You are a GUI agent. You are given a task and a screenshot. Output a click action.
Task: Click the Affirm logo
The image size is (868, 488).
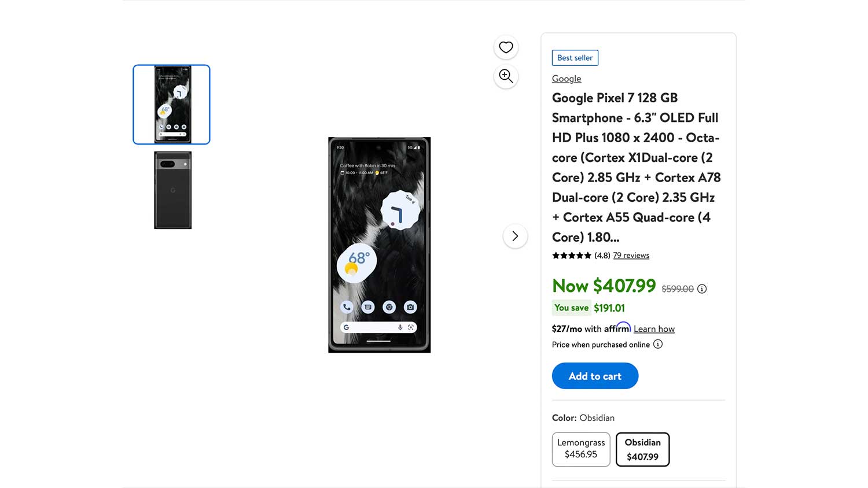pos(617,328)
